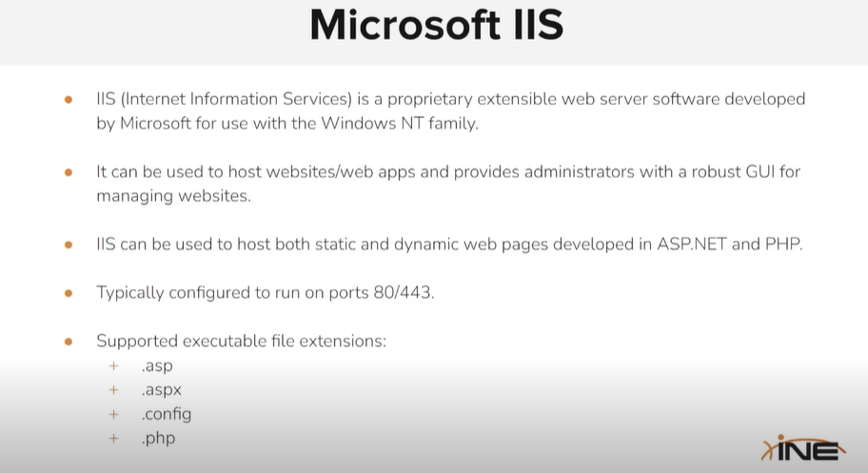This screenshot has height=473, width=868.
Task: Click 'ASP.NET and PHP' in the third bullet
Action: click(729, 244)
